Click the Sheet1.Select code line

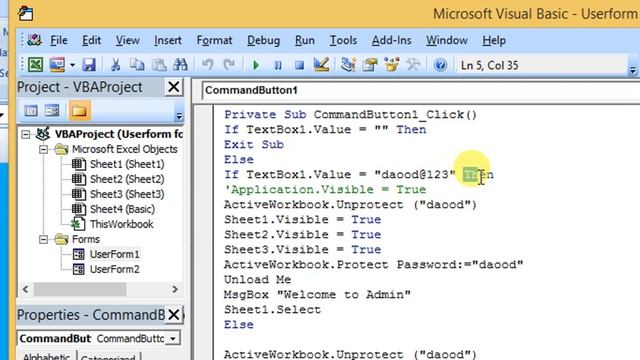tap(272, 310)
